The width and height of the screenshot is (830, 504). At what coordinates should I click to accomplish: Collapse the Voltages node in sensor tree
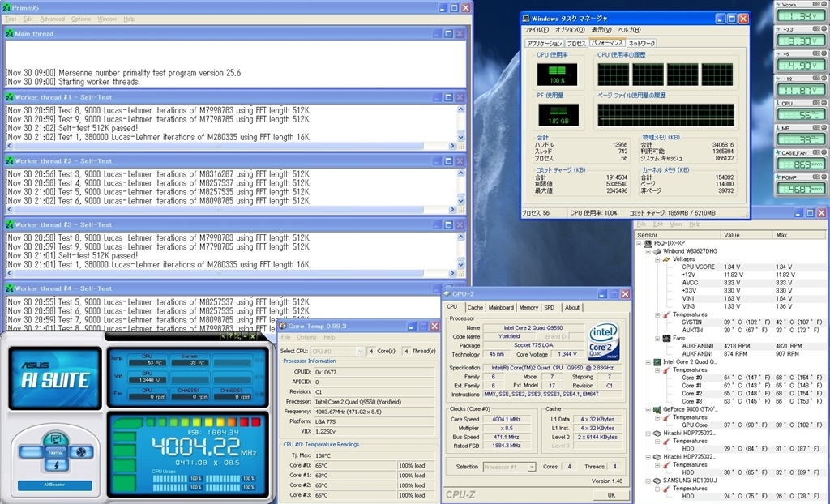point(657,259)
